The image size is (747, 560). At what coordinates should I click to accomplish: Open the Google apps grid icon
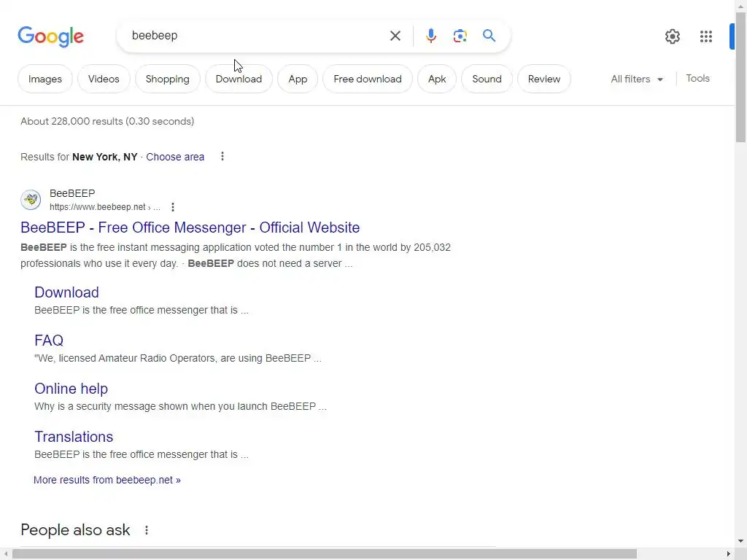pyautogui.click(x=706, y=36)
